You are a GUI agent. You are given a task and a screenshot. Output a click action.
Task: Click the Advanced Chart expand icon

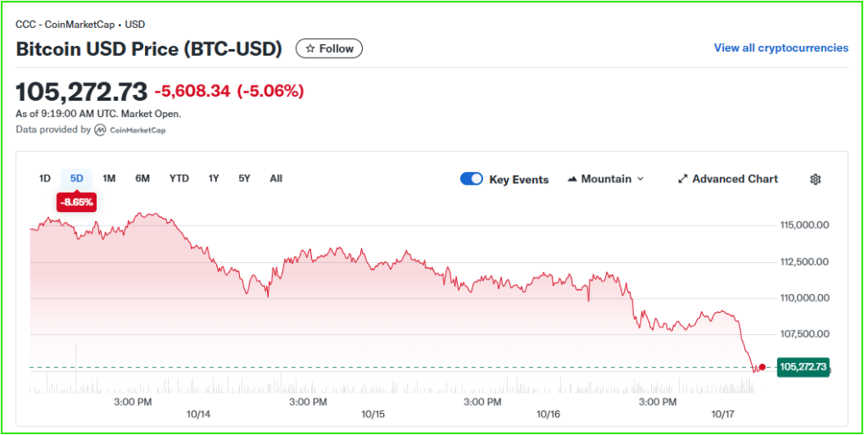tap(682, 179)
